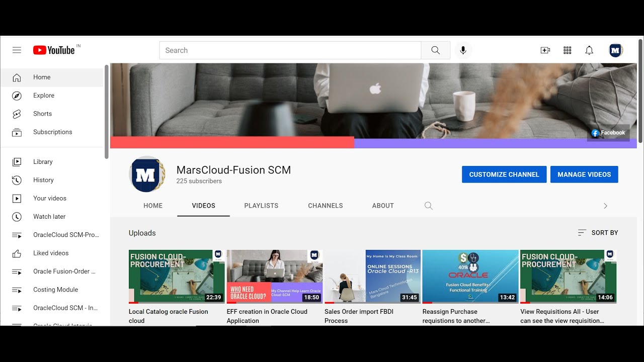Open the Create video icon

[x=545, y=50]
